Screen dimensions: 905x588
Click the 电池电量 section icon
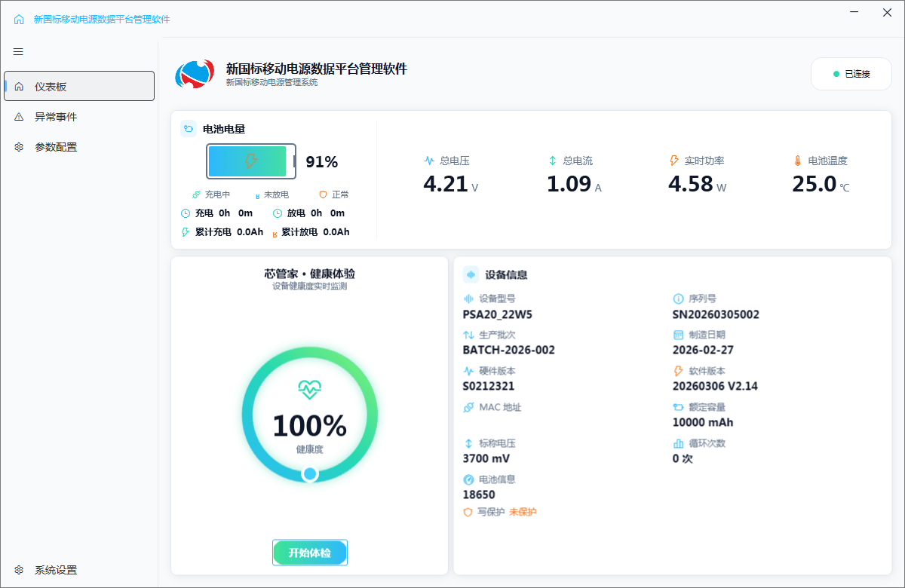pos(189,129)
